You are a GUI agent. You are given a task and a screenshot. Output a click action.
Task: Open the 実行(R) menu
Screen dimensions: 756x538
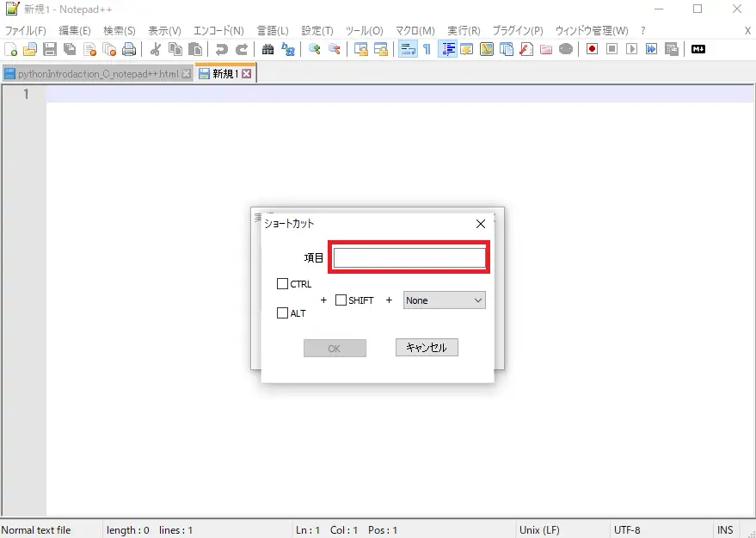pyautogui.click(x=464, y=31)
